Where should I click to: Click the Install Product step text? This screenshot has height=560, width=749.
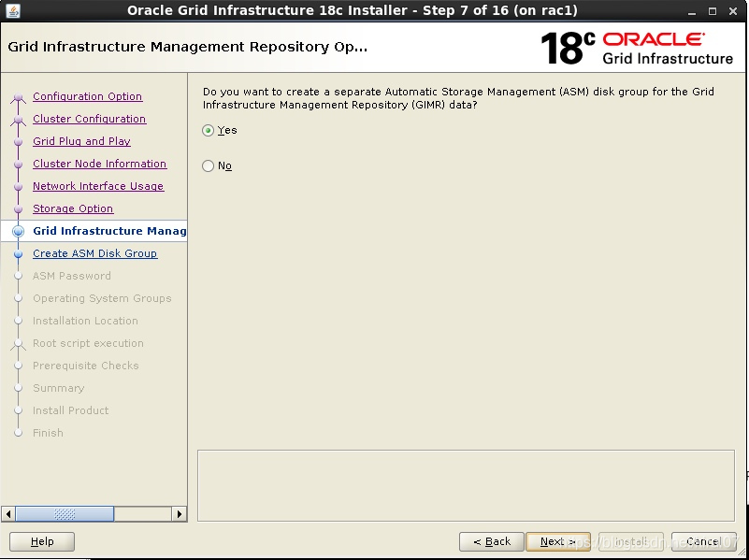pos(70,410)
